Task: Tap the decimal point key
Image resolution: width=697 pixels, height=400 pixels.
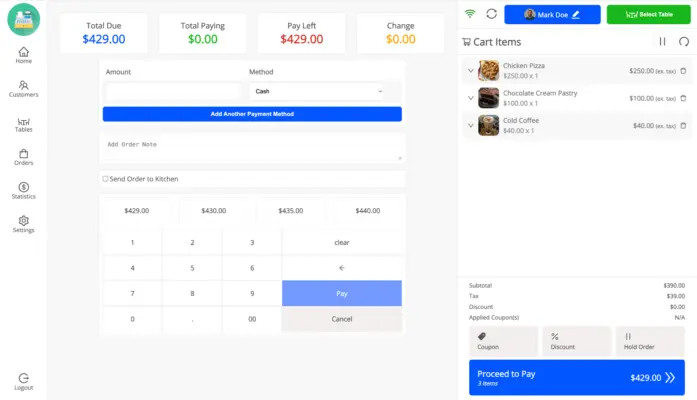Action: click(192, 319)
